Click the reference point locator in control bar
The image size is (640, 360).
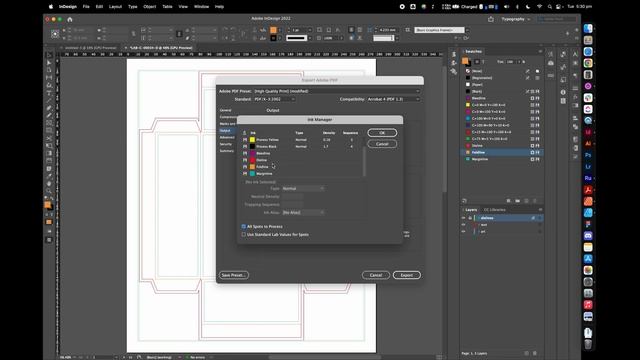coord(55,34)
